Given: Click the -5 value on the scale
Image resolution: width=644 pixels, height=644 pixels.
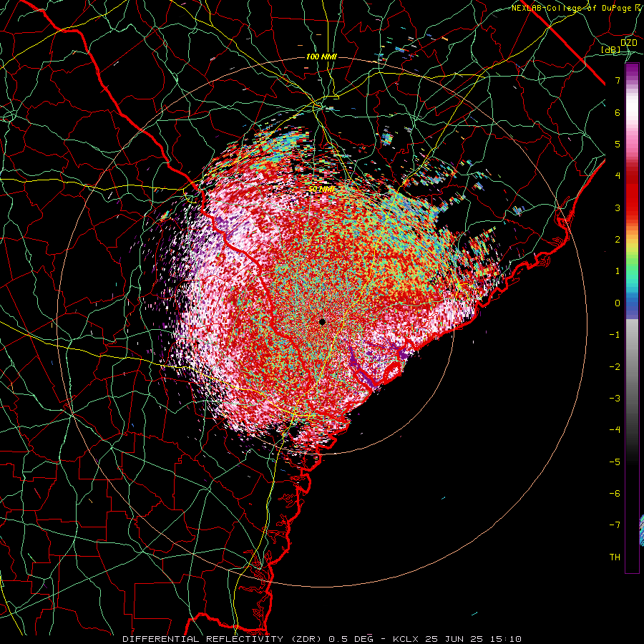Looking at the screenshot, I should point(615,462).
